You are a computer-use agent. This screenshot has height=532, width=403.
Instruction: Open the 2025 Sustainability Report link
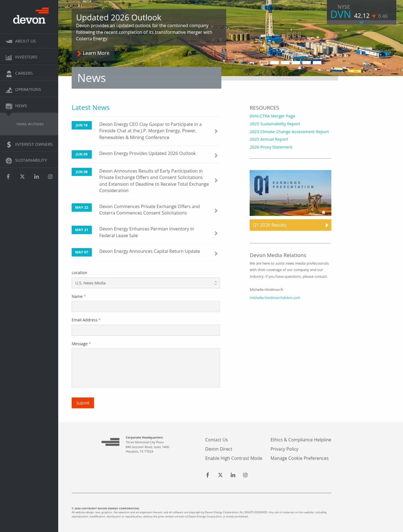pos(275,124)
